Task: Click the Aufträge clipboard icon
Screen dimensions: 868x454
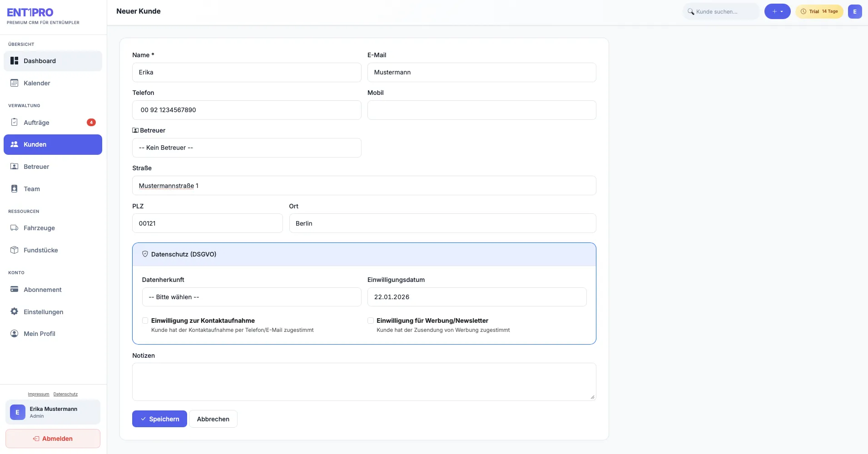Action: [15, 122]
